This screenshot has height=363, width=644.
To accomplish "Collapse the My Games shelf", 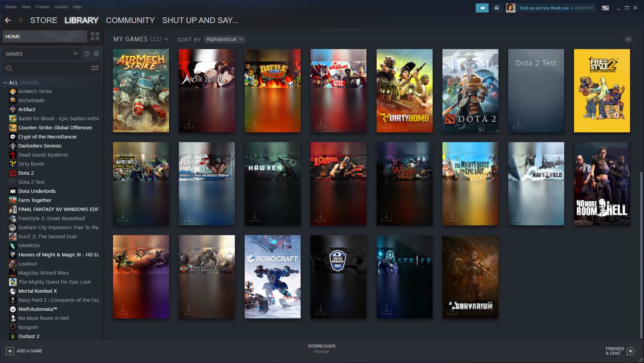I will coord(628,39).
